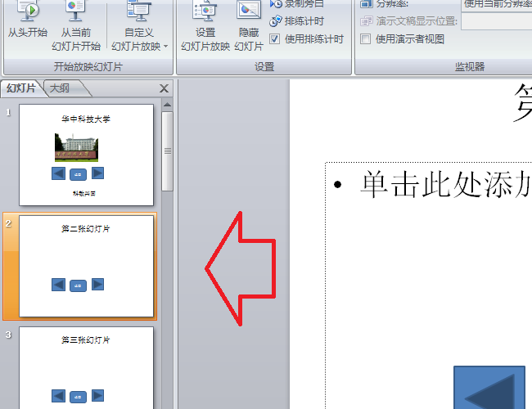
Task: Click forward action button on slide 3 thumbnail
Action: [x=97, y=395]
